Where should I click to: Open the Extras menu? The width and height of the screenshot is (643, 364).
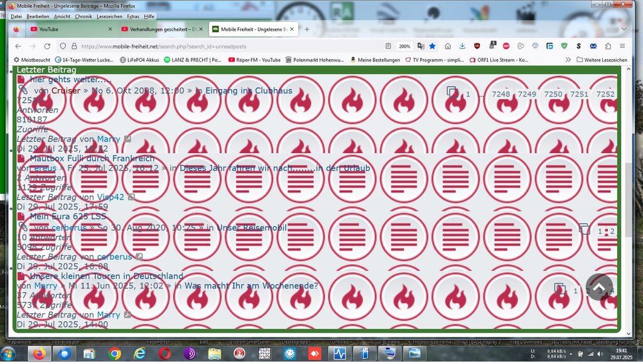[x=133, y=16]
